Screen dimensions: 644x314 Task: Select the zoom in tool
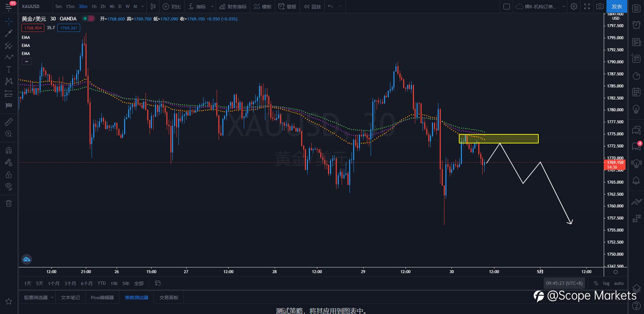(9, 134)
